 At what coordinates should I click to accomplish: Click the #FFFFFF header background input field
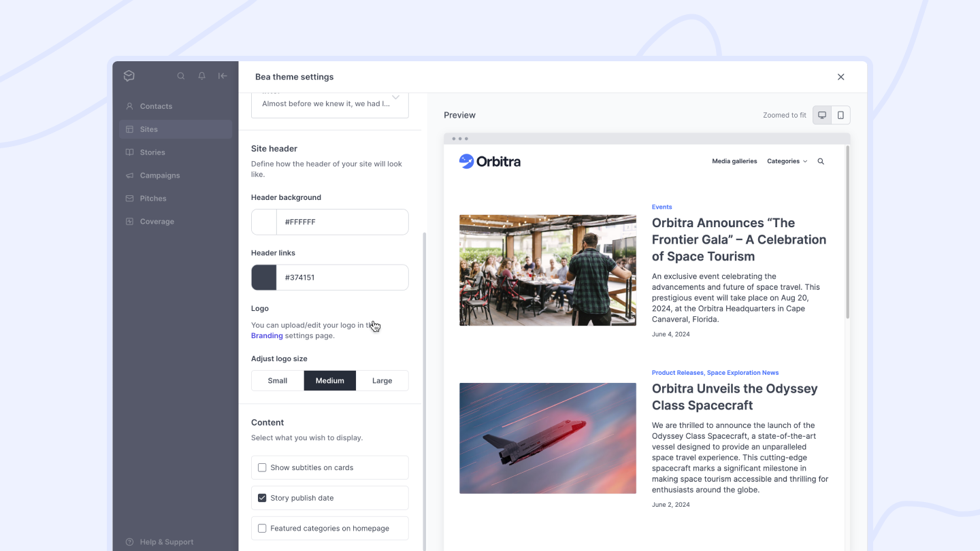coord(340,221)
